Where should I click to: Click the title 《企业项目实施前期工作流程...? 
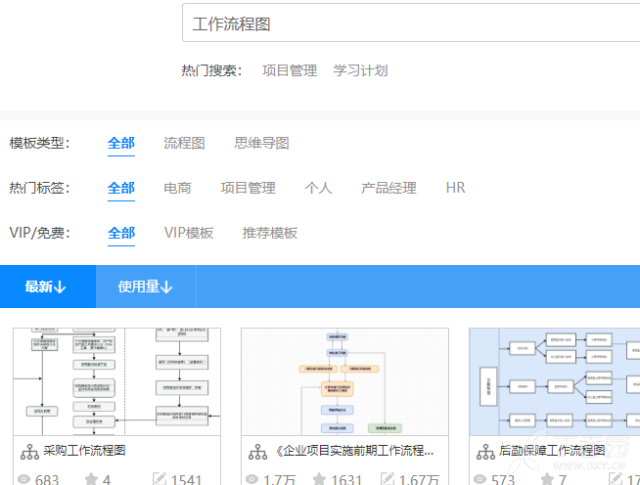click(x=354, y=451)
